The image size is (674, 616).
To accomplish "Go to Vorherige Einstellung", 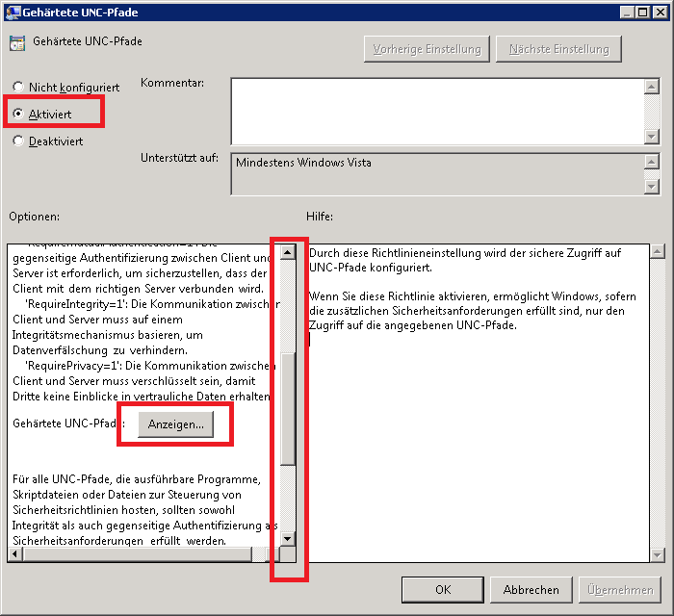I will click(x=427, y=49).
